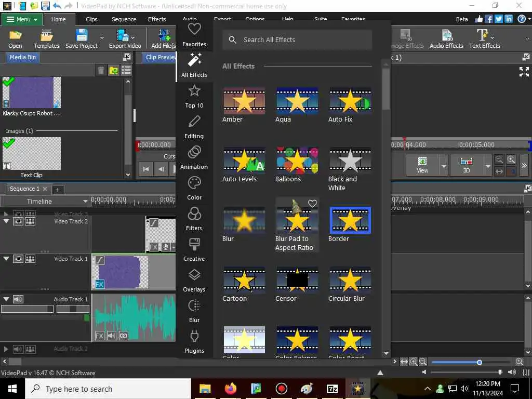
Task: Open the Top 10 effects category
Action: coord(194,97)
